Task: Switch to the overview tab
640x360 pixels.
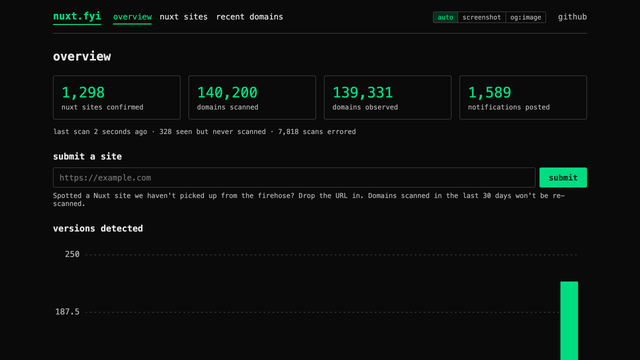Action: point(132,17)
